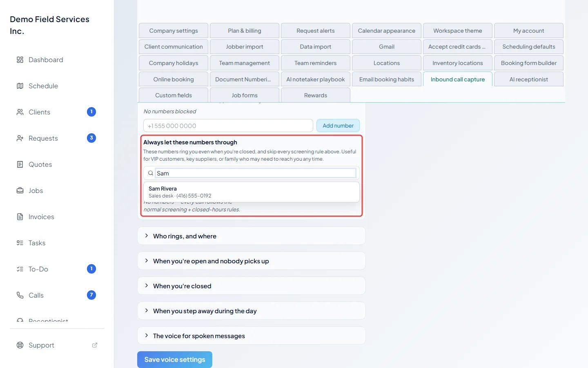Click the To-Do checklist icon

20,269
